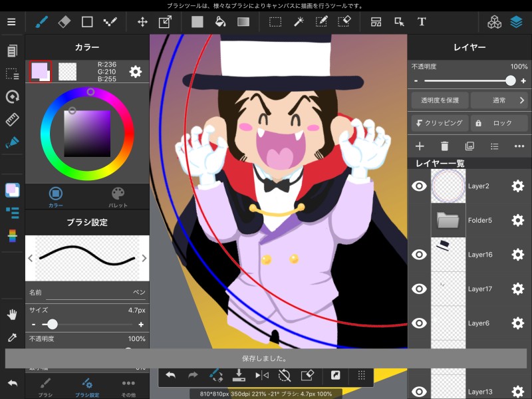The width and height of the screenshot is (532, 399).
Task: Toggle layer ロック (lock)
Action: [499, 123]
